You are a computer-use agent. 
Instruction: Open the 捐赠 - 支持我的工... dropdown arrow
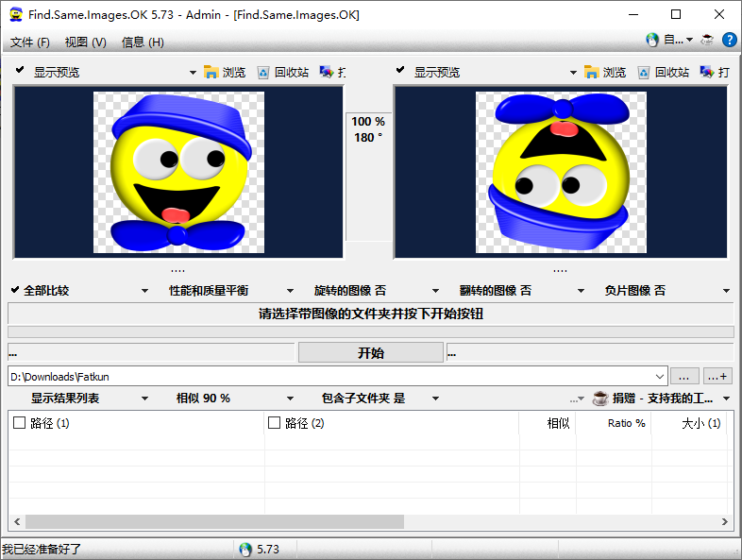tap(726, 399)
